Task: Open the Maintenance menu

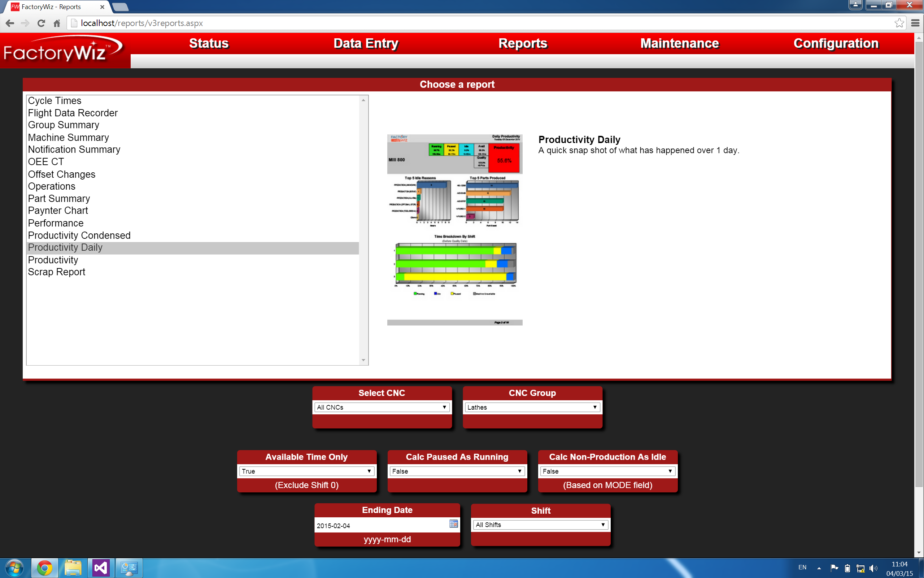Action: [679, 43]
